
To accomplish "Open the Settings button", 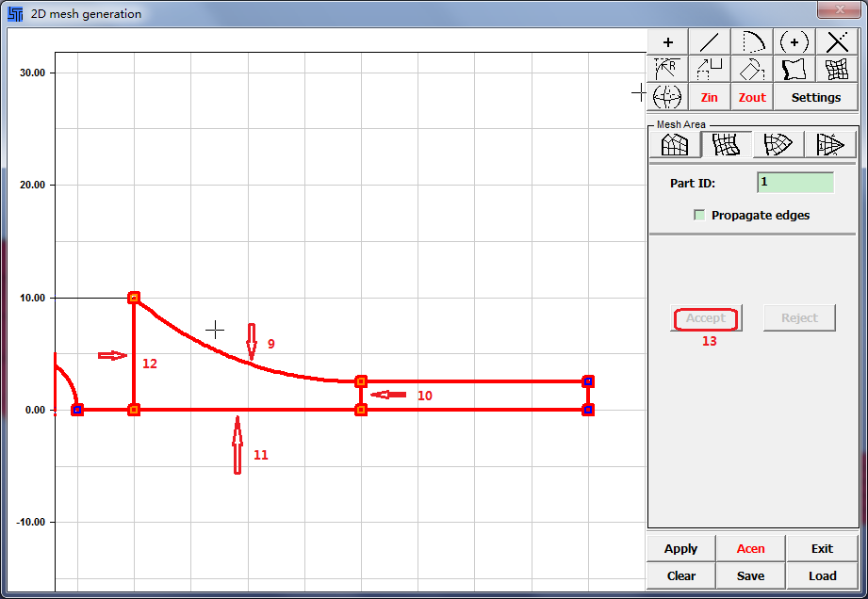I will [816, 97].
